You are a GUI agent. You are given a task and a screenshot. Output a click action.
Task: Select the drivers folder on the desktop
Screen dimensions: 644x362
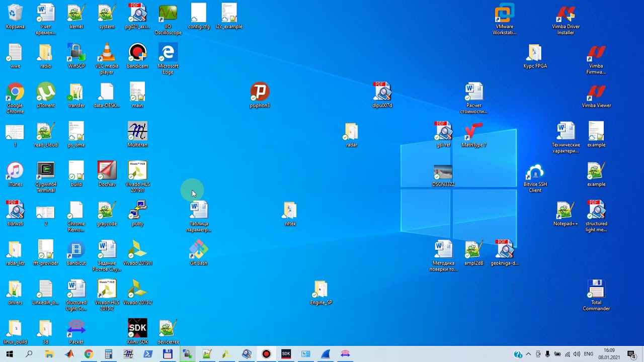15,292
